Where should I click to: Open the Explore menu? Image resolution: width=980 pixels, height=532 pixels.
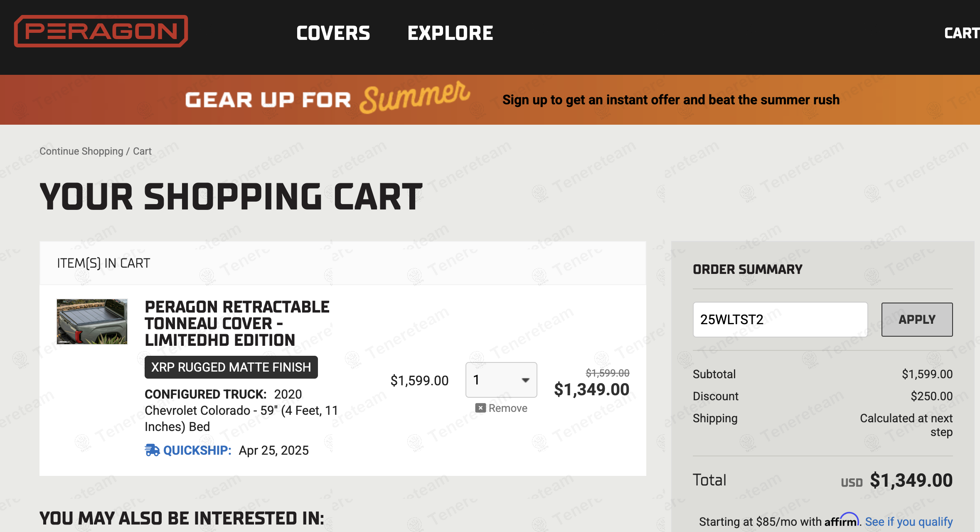click(450, 33)
